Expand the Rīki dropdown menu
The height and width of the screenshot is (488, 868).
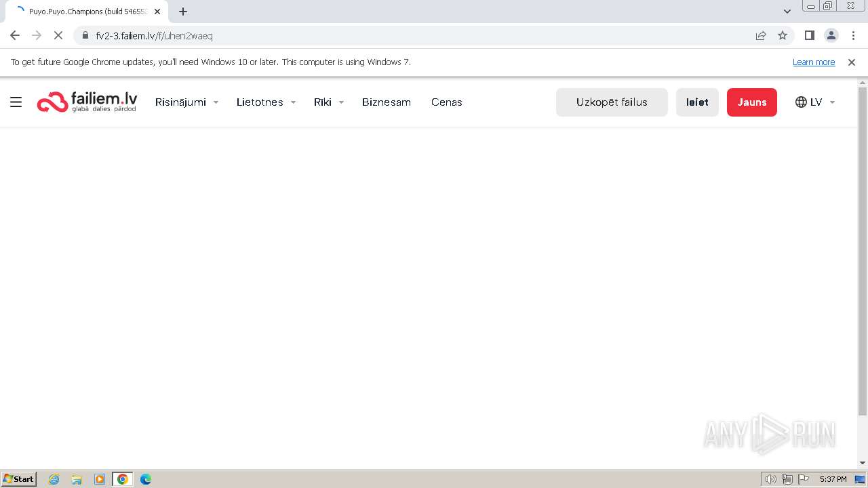coord(329,102)
